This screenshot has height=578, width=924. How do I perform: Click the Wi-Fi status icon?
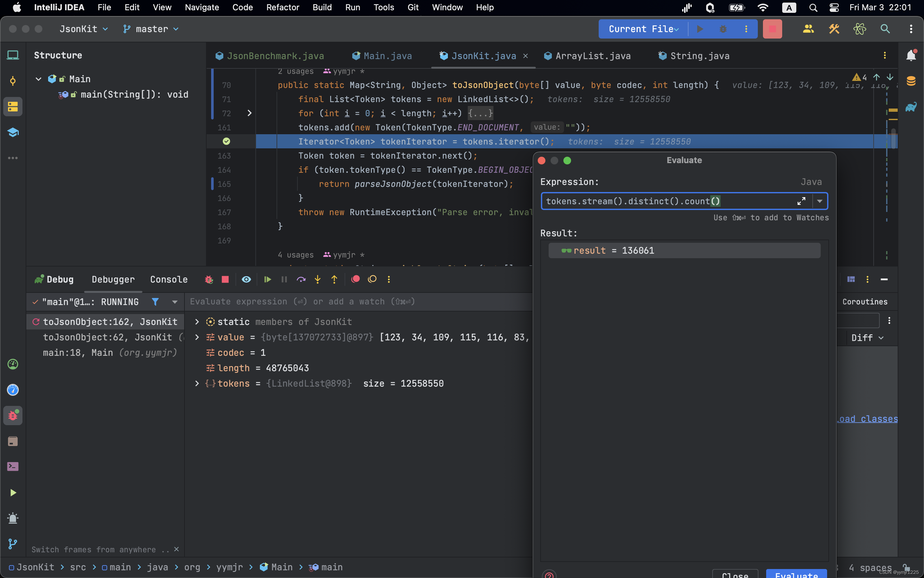pyautogui.click(x=763, y=7)
